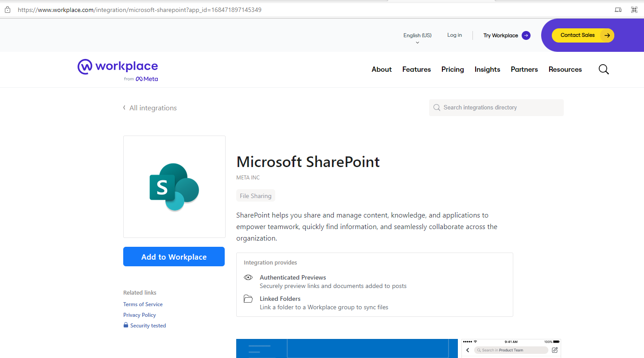Open the Pricing menu item
Viewport: 644px width, 358px height.
pos(453,70)
